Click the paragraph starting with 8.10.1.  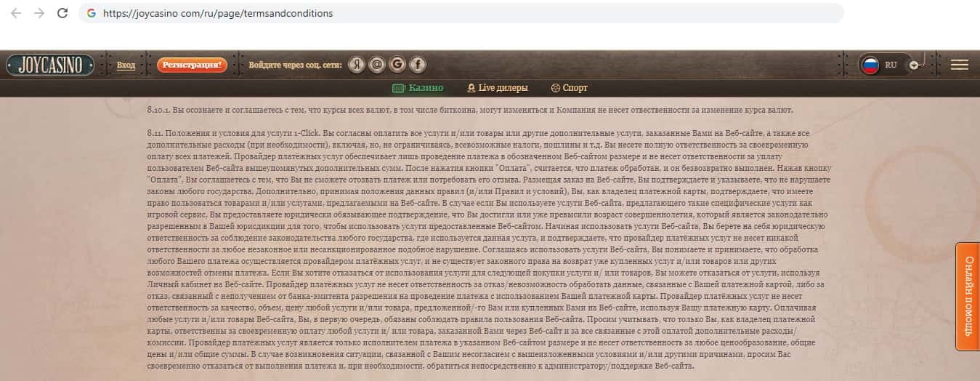[470, 110]
